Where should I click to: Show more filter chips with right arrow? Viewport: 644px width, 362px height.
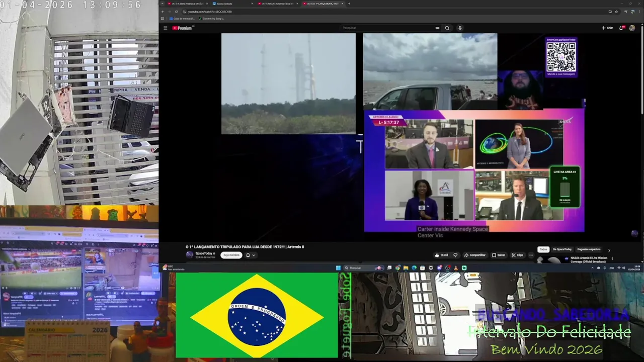point(609,250)
